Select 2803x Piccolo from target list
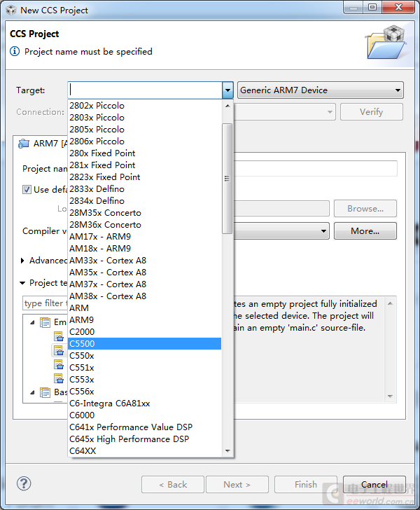This screenshot has width=420, height=510. pyautogui.click(x=145, y=118)
